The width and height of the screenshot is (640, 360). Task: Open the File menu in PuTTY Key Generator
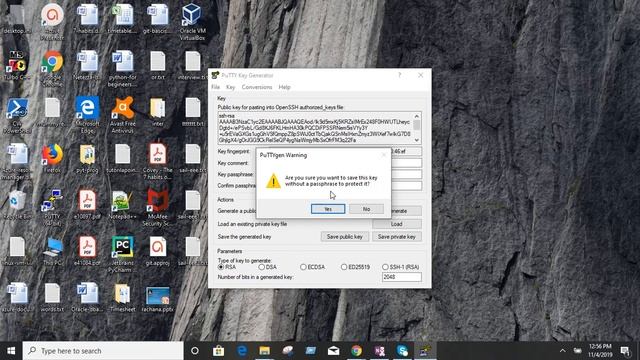tap(216, 87)
